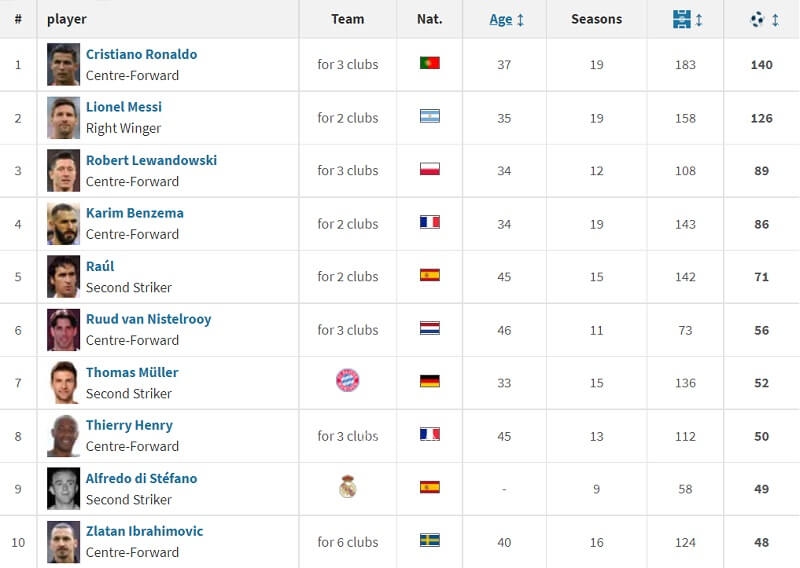The image size is (800, 568).
Task: Open Thierry Henry profile link
Action: pyautogui.click(x=129, y=425)
